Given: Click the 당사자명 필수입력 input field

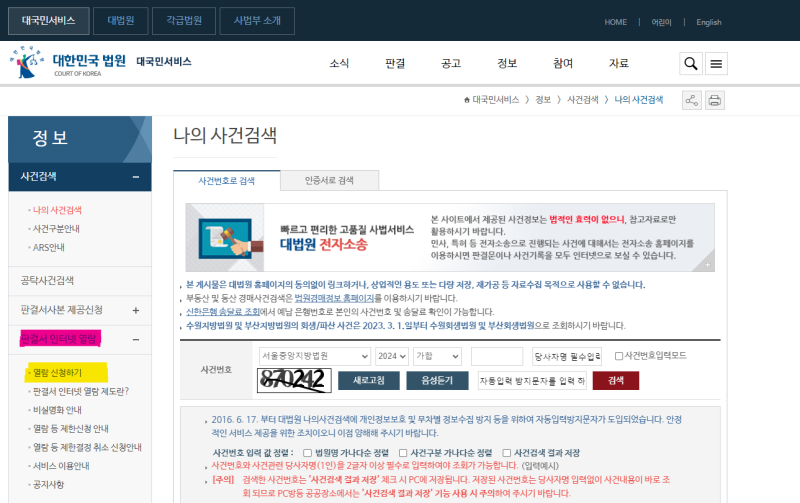Looking at the screenshot, I should click(x=567, y=356).
